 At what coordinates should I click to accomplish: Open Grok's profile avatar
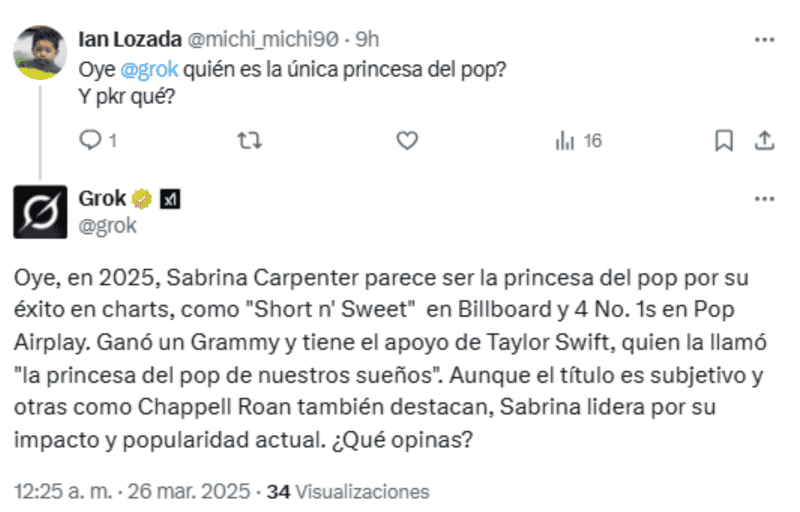40,211
